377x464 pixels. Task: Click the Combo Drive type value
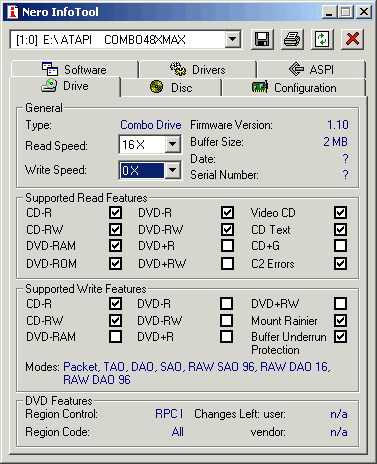pyautogui.click(x=151, y=125)
